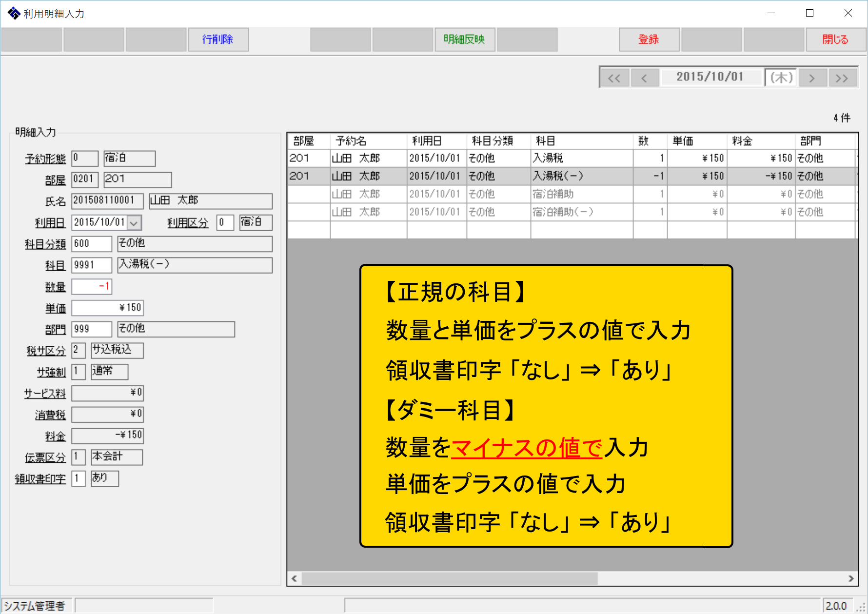Click the 科目 column header
This screenshot has height=614, width=868.
(582, 141)
